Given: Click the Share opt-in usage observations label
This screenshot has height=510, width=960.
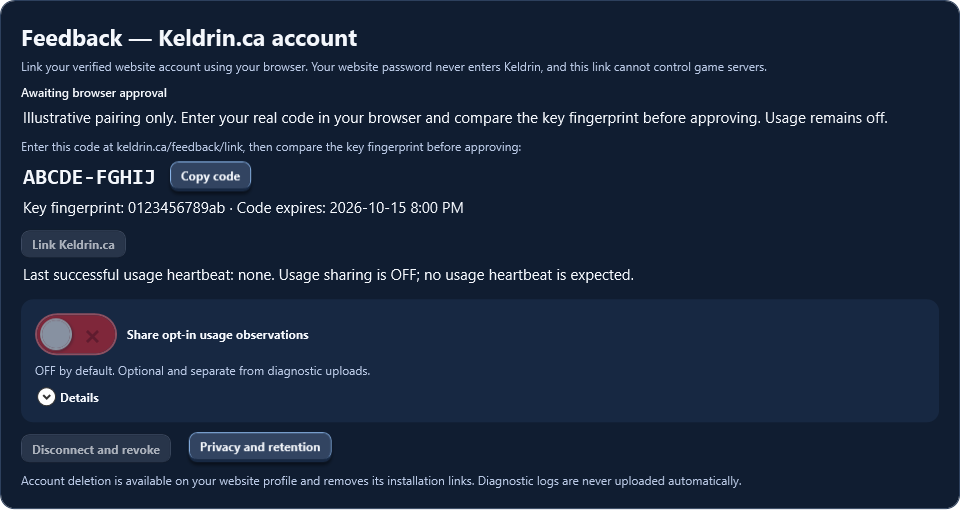Looking at the screenshot, I should click(x=217, y=335).
